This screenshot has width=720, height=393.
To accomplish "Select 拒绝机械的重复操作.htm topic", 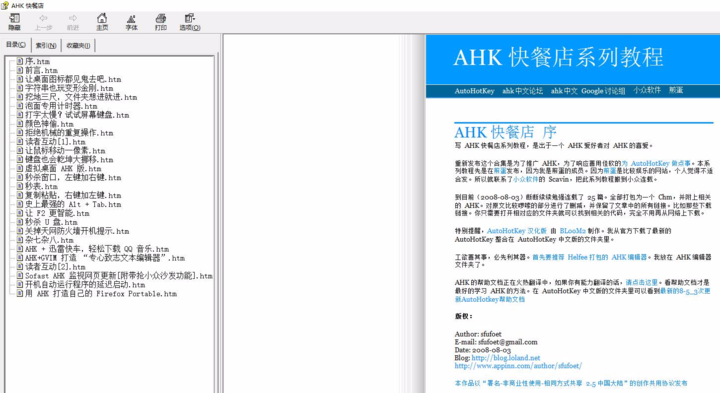I will pos(69,133).
